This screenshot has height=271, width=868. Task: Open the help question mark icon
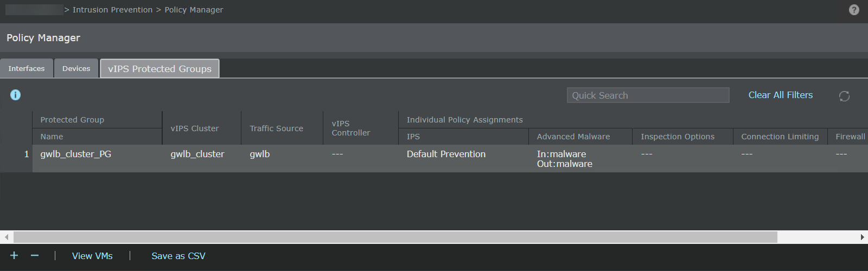click(854, 10)
